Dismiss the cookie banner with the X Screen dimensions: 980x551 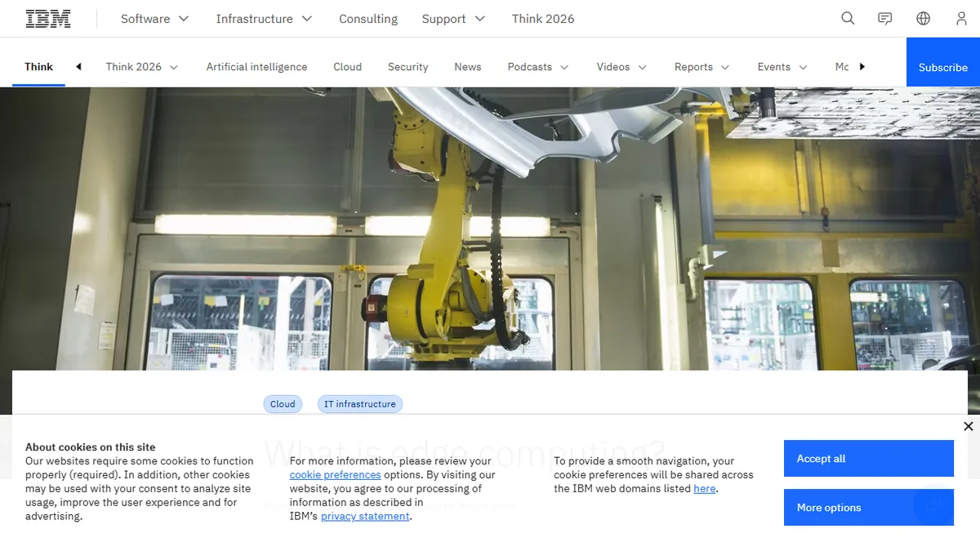[968, 426]
